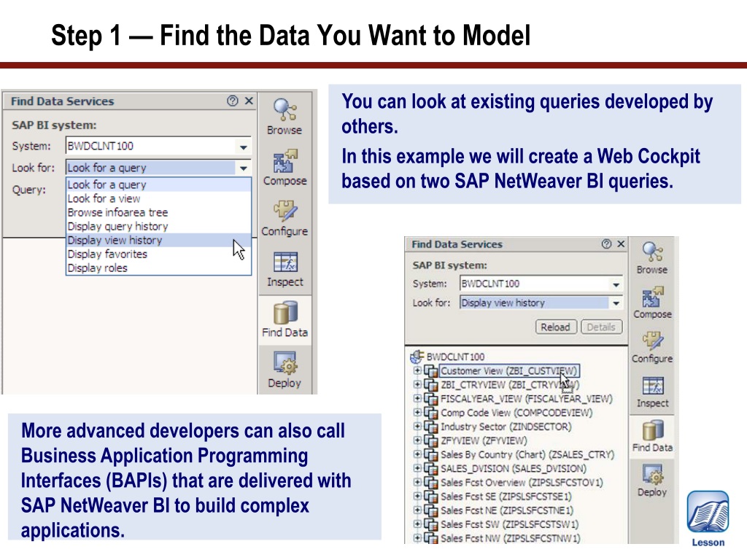Expand the SALES_DVISION node

417,468
